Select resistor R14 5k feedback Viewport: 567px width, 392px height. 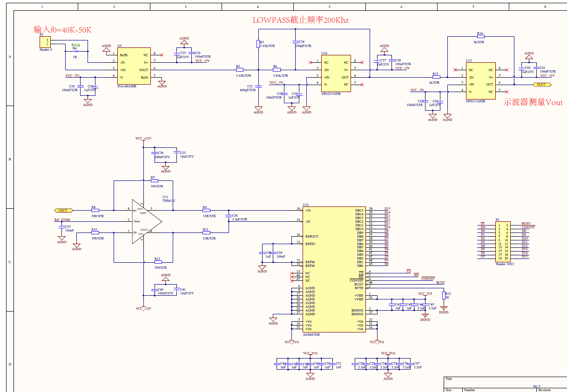480,37
